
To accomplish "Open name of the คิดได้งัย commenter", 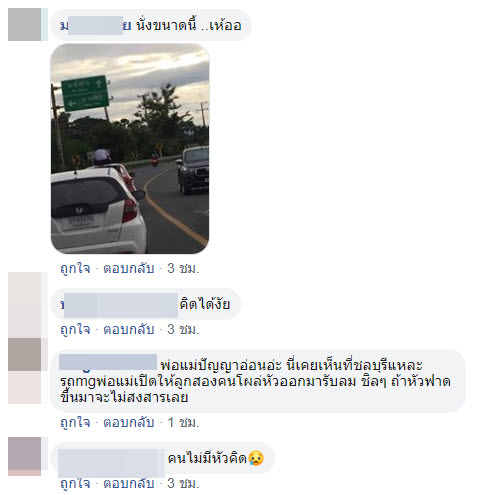I will click(119, 305).
